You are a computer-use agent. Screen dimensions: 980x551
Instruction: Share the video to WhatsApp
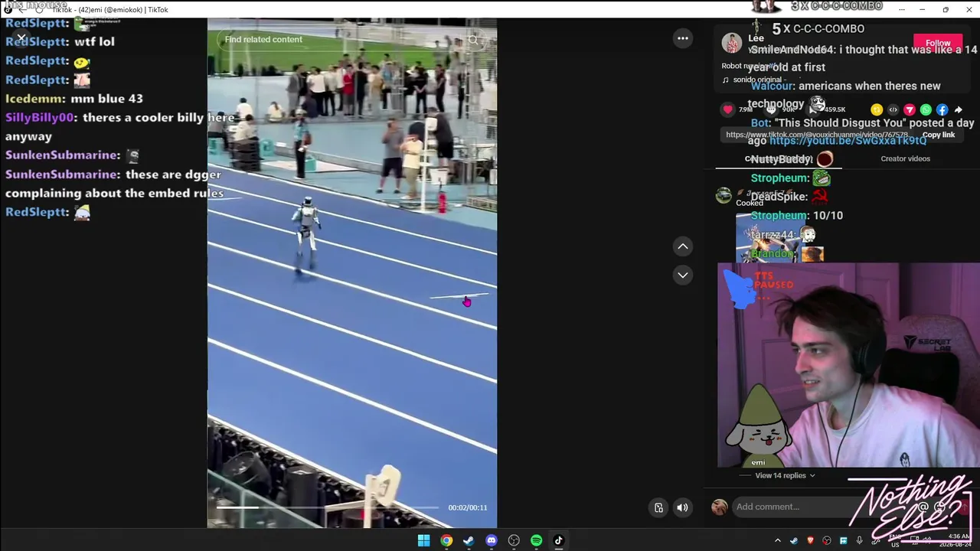926,109
